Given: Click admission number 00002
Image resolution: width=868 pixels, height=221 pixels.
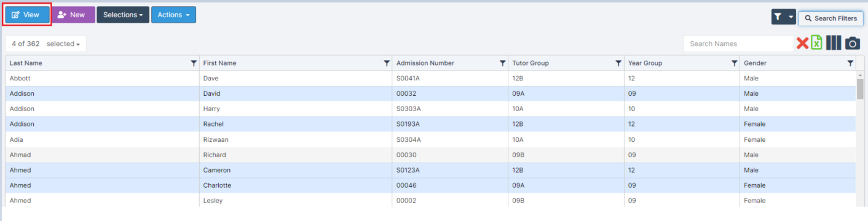Looking at the screenshot, I should (x=406, y=201).
